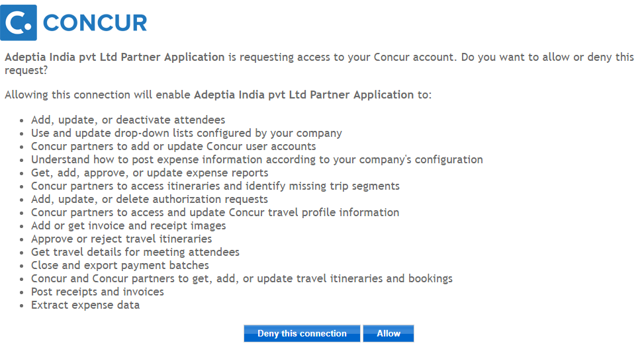This screenshot has width=644, height=353.
Task: Click 'Add or get invoice and receipt images'
Action: 128,226
